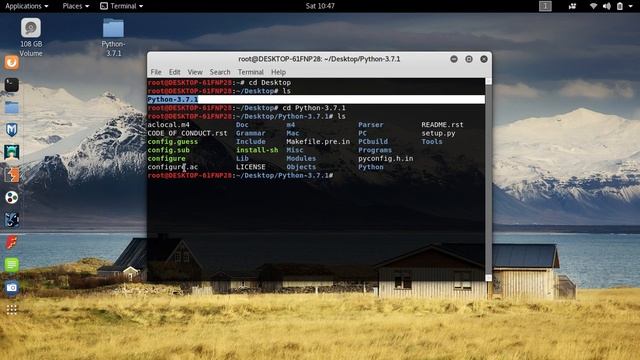Click configure.ac in the listing

[x=172, y=167]
